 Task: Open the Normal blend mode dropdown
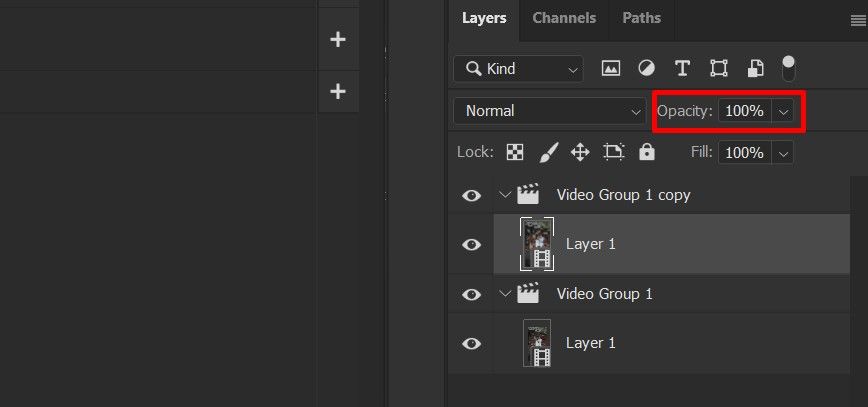coord(550,111)
